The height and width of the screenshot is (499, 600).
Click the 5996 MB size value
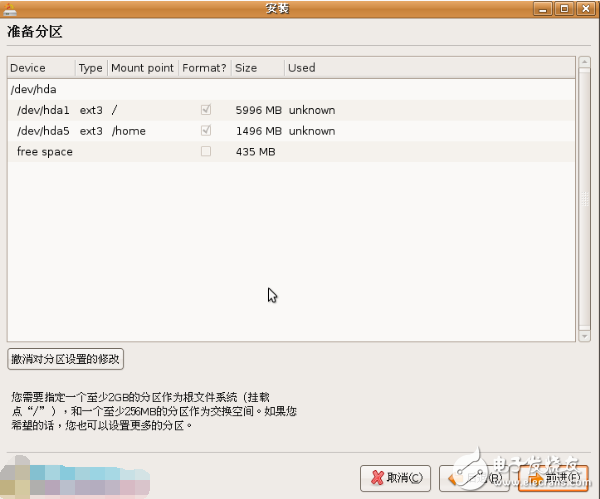(x=259, y=110)
